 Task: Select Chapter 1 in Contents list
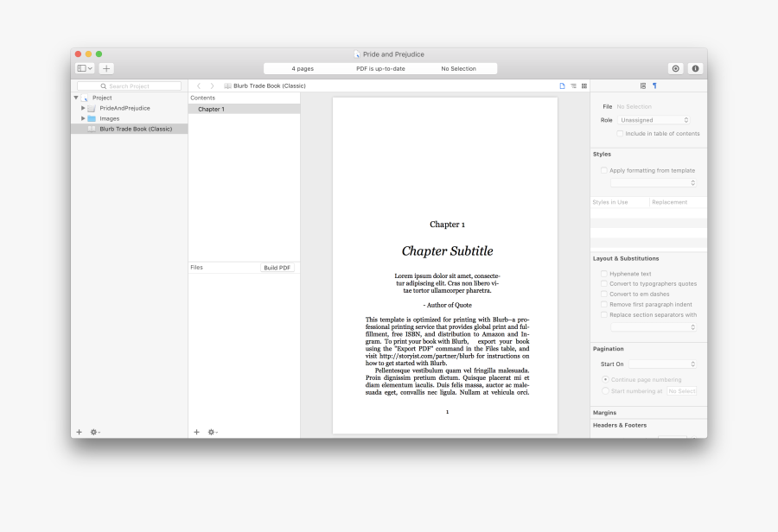[x=211, y=110]
